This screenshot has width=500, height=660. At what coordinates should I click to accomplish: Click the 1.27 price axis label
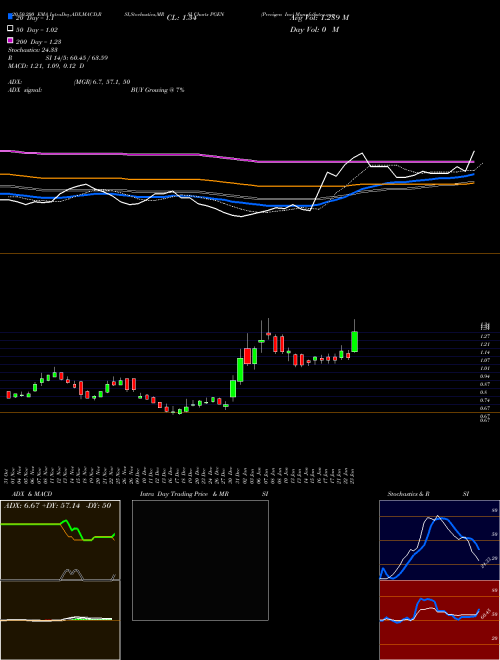(x=485, y=336)
